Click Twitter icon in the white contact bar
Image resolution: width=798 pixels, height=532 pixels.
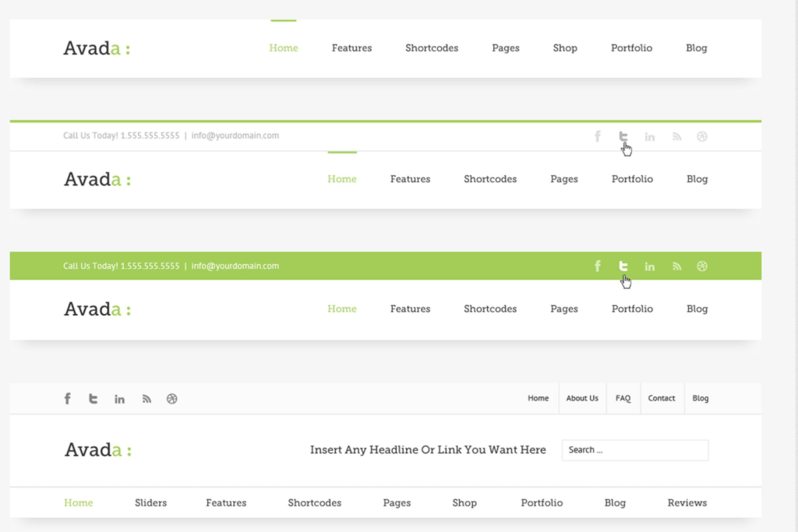point(623,136)
